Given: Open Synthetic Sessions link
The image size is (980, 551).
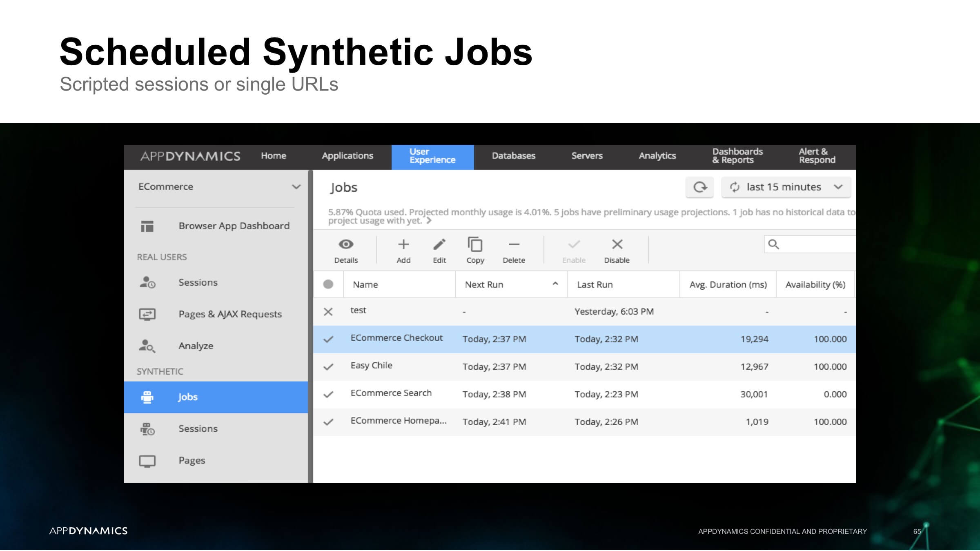Looking at the screenshot, I should point(198,428).
